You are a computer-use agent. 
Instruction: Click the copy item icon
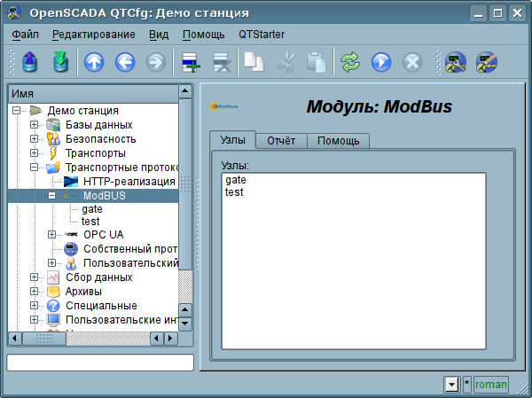tap(254, 62)
